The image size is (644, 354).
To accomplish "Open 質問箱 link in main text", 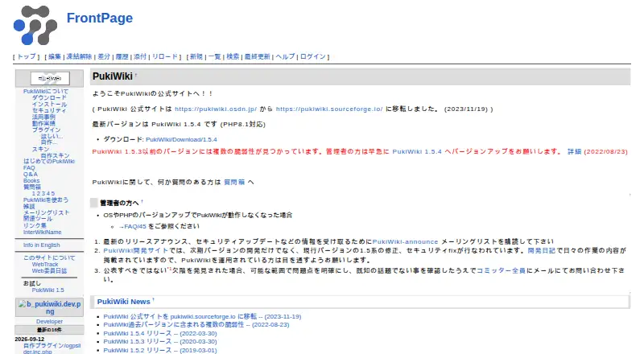I will [x=234, y=182].
